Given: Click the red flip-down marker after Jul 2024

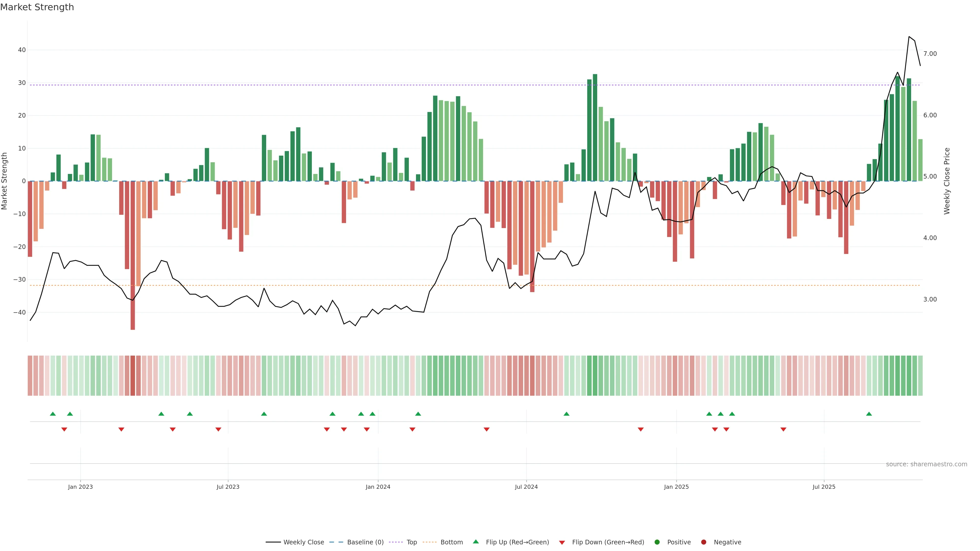Looking at the screenshot, I should pyautogui.click(x=641, y=429).
